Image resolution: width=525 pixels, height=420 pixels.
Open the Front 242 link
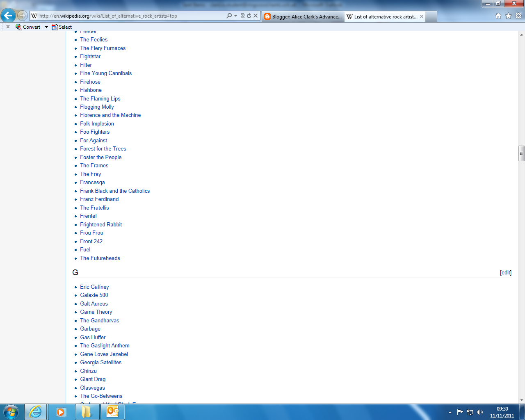91,241
